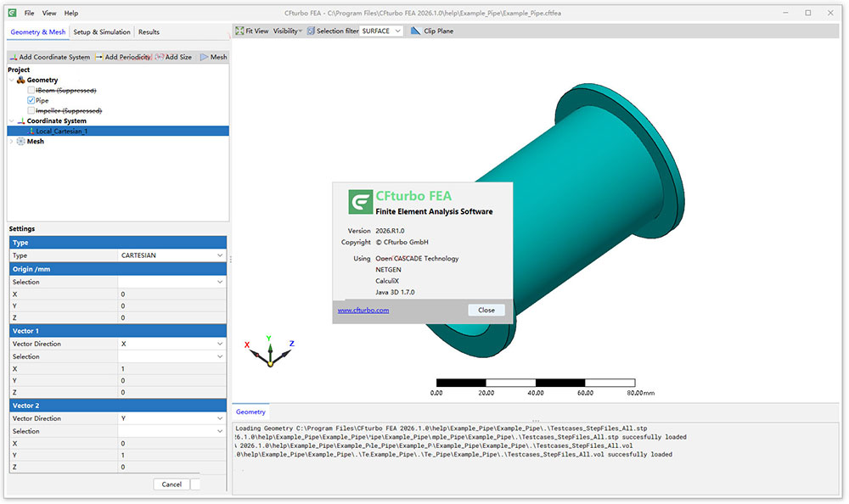Click the Add Periodicity toolbar icon
This screenshot has width=849, height=504.
[x=98, y=57]
